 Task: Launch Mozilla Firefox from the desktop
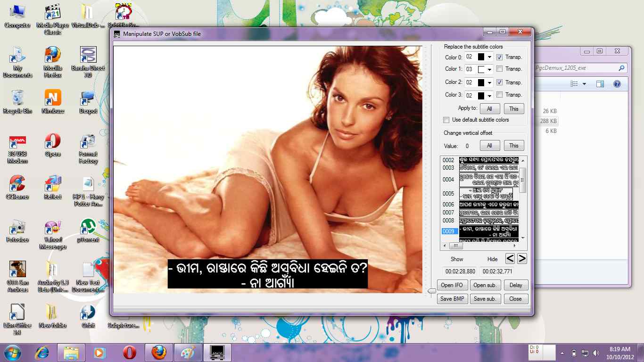point(53,62)
